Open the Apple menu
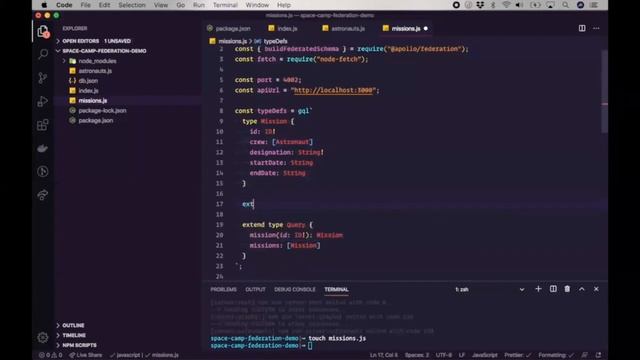The height and width of the screenshot is (360, 640). pos(44,5)
